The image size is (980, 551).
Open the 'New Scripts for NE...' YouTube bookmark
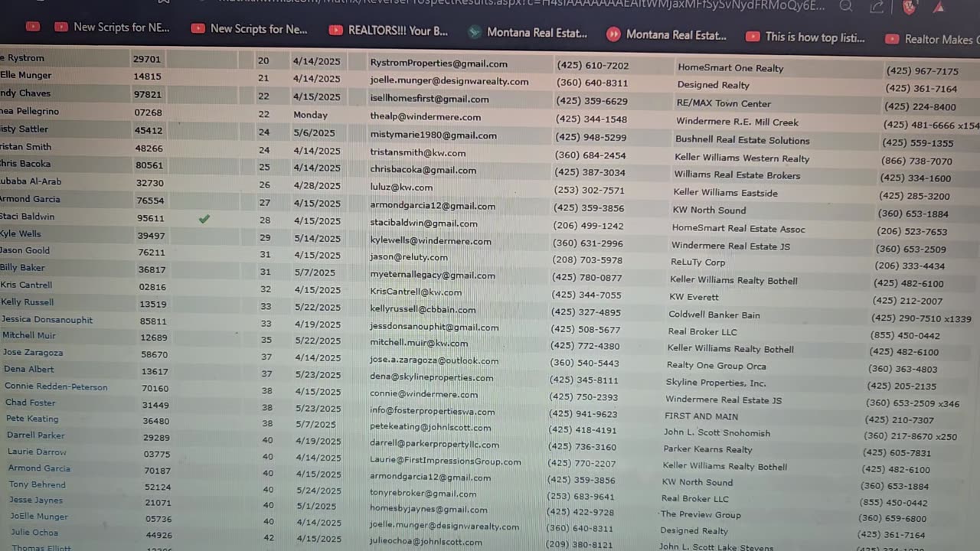[x=112, y=28]
